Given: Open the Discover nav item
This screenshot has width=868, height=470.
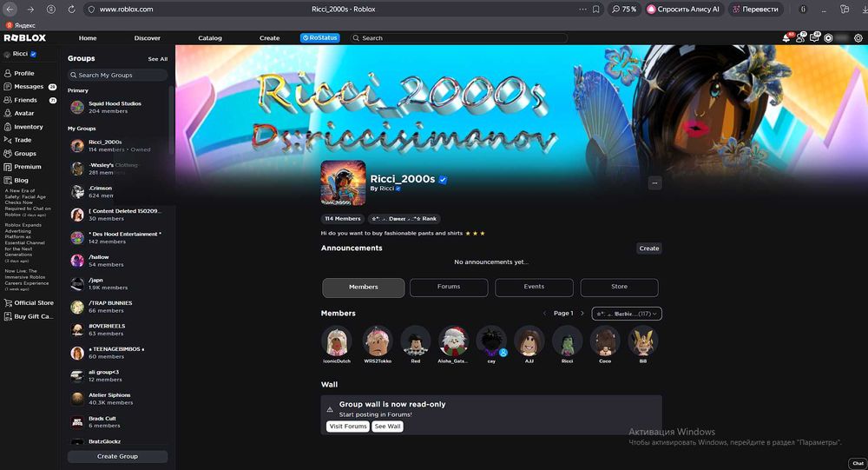Looking at the screenshot, I should click(148, 38).
